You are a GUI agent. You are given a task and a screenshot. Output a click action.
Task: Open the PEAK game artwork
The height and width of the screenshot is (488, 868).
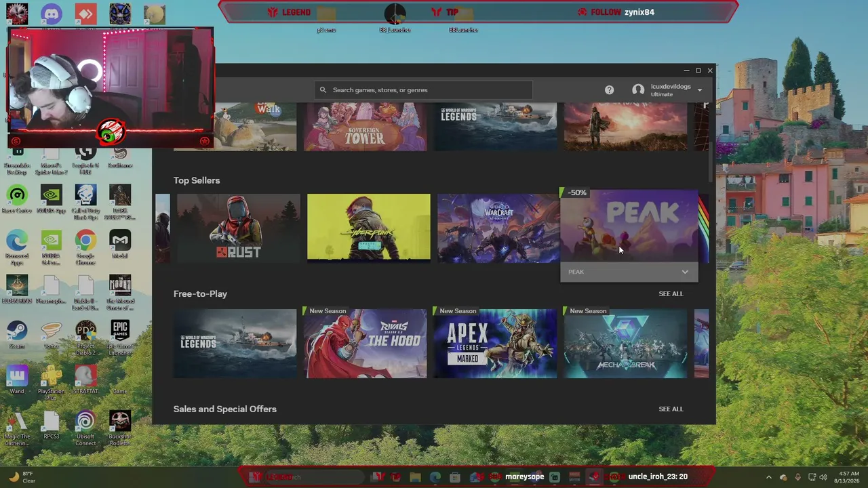point(629,226)
